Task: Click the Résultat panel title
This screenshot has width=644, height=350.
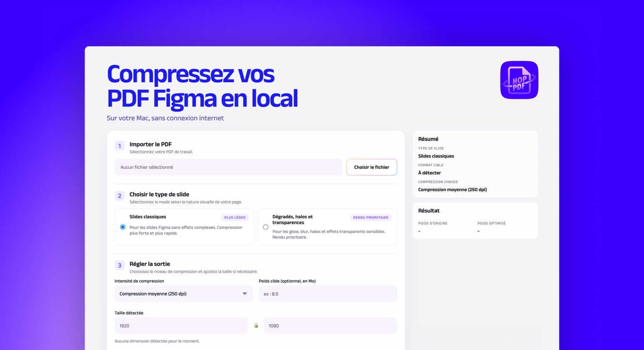Action: [x=429, y=211]
